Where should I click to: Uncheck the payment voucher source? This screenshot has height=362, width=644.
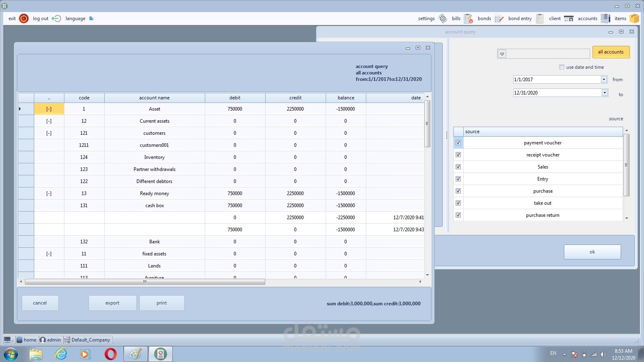[458, 143]
